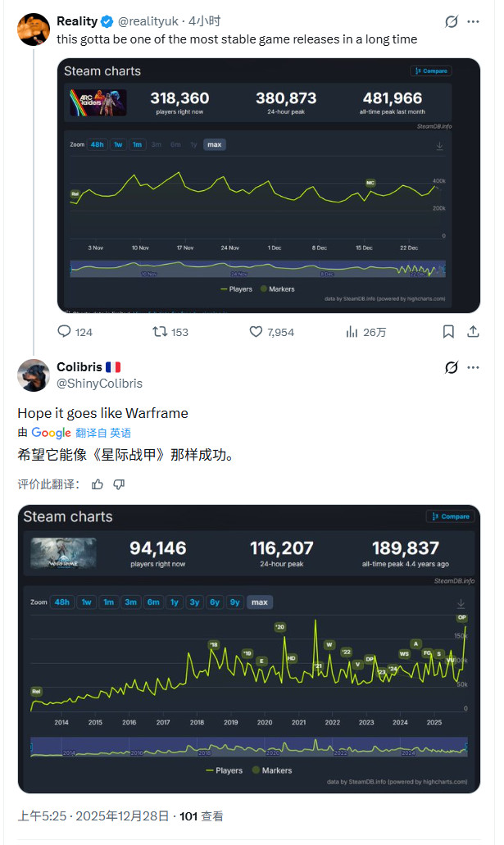This screenshot has height=845, width=504.
Task: Like the Reality post
Action: coord(256,332)
